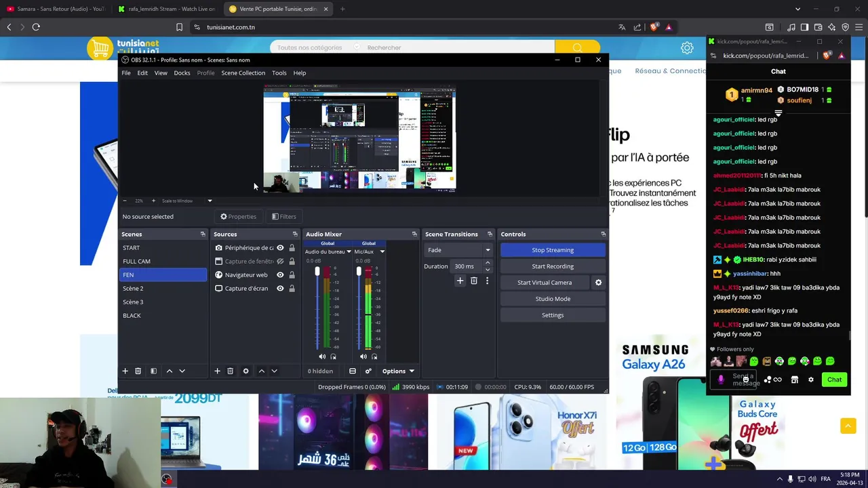Screen dimensions: 868x488
Task: Undock the Audio Mixer panel icon
Action: click(x=414, y=234)
